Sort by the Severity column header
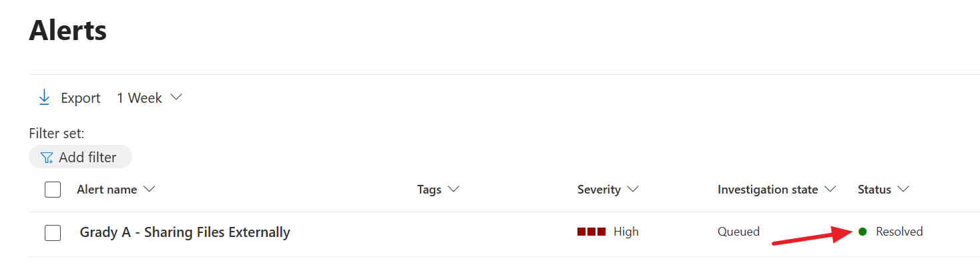The height and width of the screenshot is (267, 980). [x=599, y=190]
